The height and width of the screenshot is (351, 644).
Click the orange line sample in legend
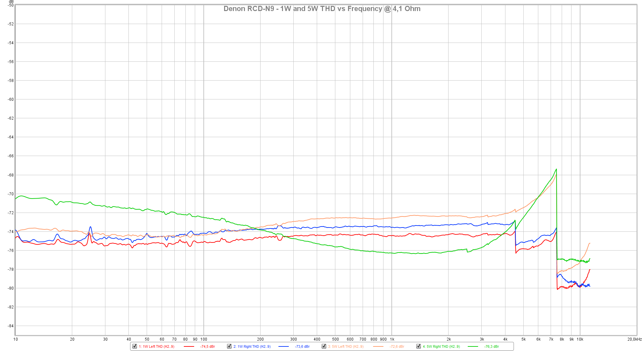(x=378, y=346)
